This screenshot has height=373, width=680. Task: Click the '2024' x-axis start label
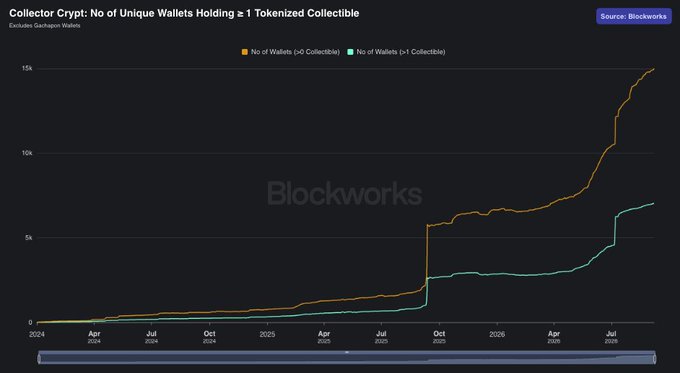(37, 334)
